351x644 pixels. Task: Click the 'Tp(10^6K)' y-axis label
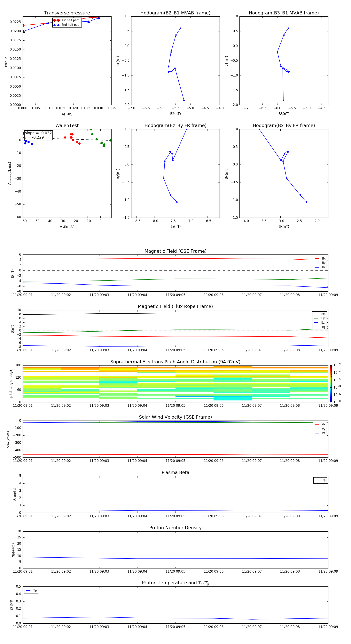[12, 605]
